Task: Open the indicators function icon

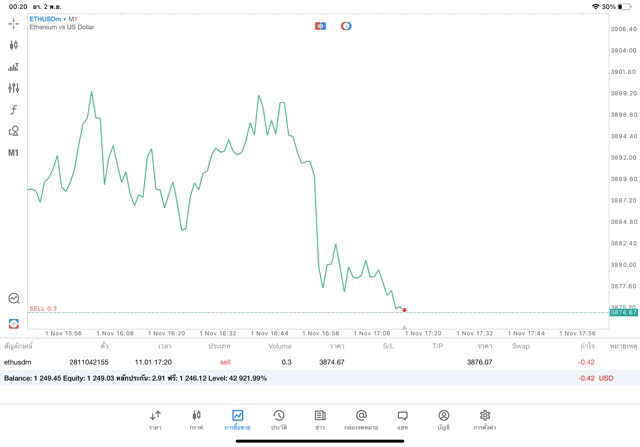Action: point(14,109)
